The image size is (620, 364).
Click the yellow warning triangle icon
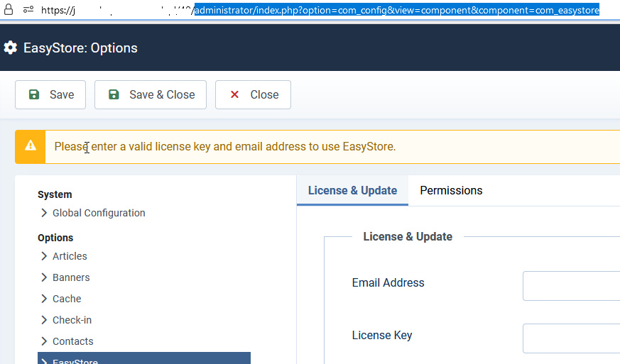point(31,146)
